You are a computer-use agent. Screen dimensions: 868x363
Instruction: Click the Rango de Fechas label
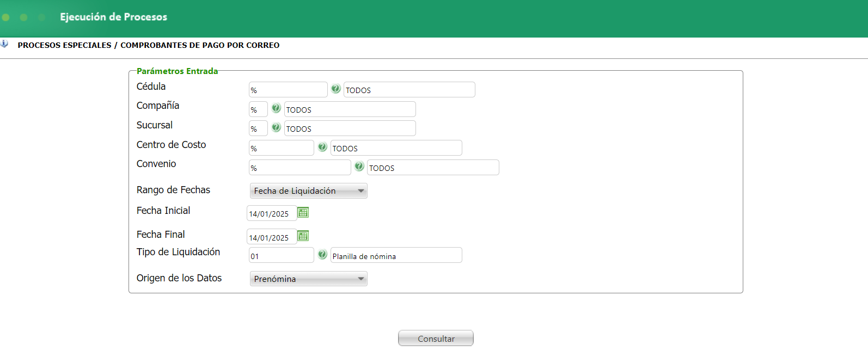tap(173, 190)
